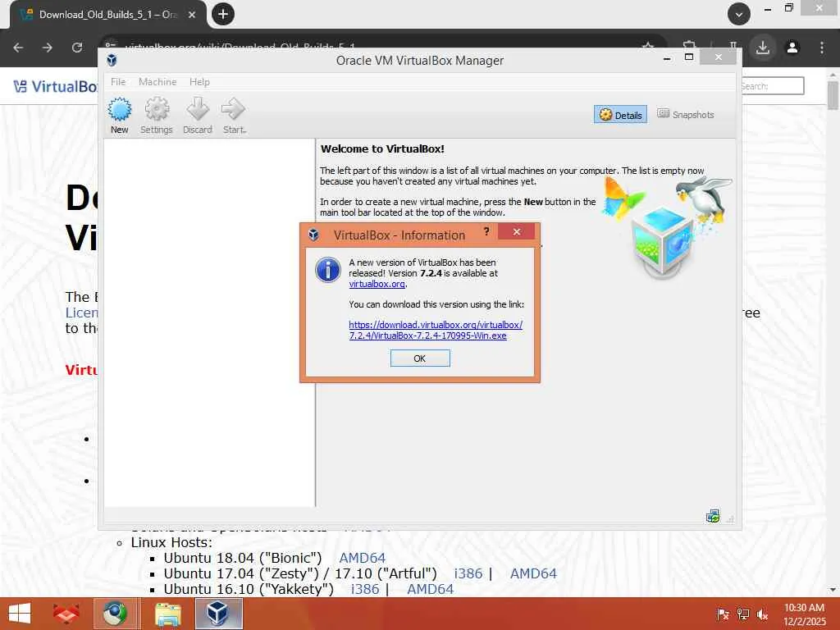
Task: Open the browser downloads icon
Action: click(763, 48)
